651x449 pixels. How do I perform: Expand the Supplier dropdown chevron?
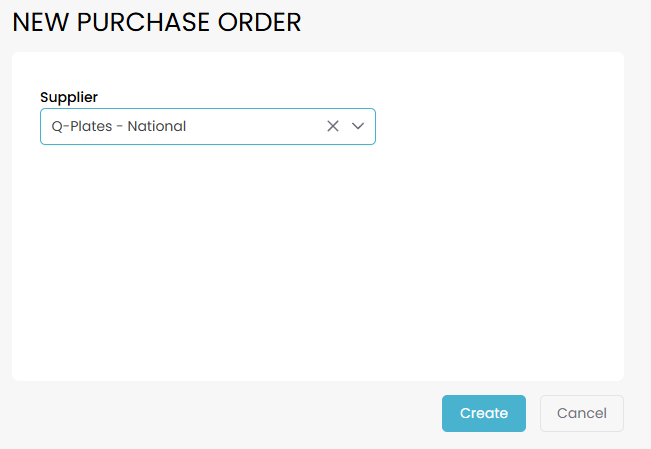358,126
